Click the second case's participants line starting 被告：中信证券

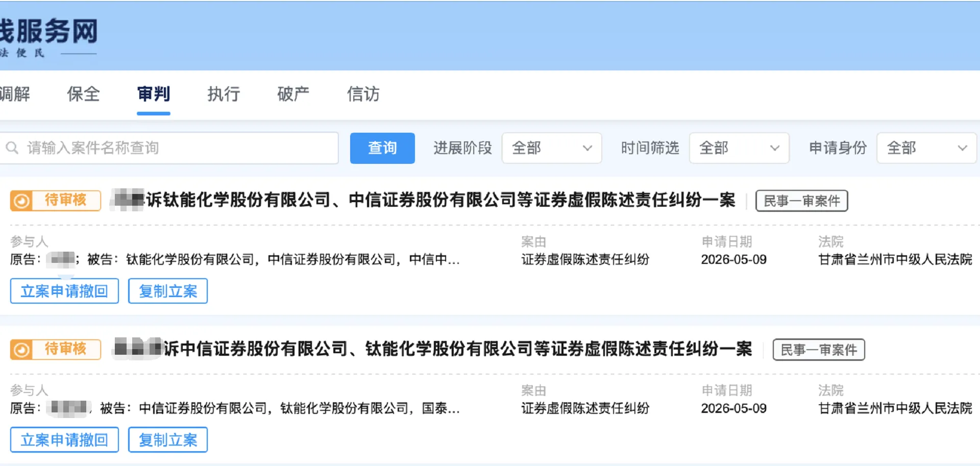coord(280,408)
